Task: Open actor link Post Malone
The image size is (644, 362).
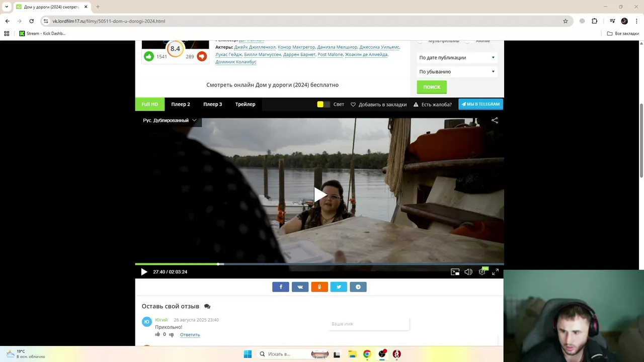Action: (330, 54)
